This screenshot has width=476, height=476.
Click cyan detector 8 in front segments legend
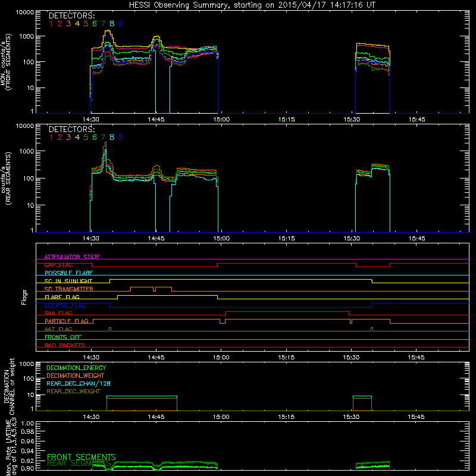112,23
